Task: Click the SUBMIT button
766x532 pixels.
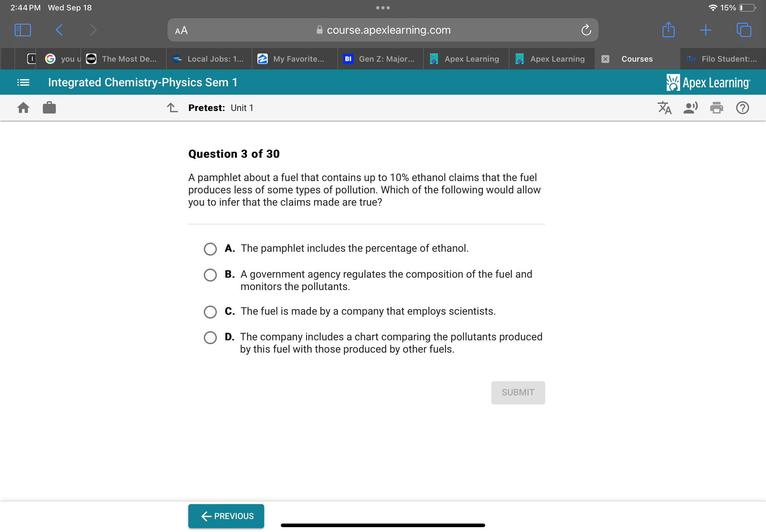Action: tap(517, 393)
